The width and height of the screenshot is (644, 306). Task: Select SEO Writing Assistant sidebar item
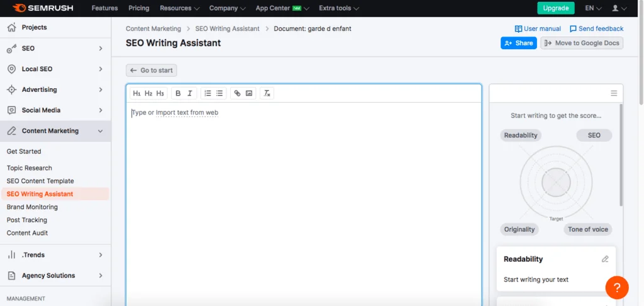[55, 194]
